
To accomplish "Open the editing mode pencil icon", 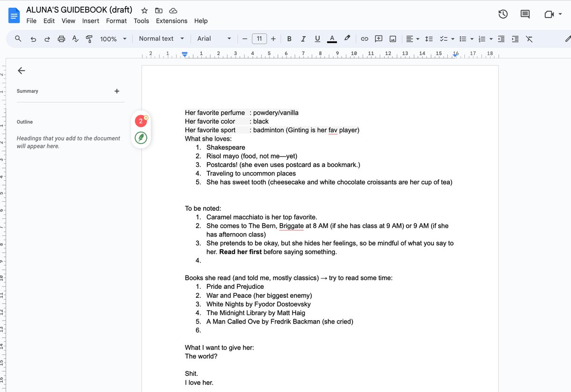I will coord(567,39).
